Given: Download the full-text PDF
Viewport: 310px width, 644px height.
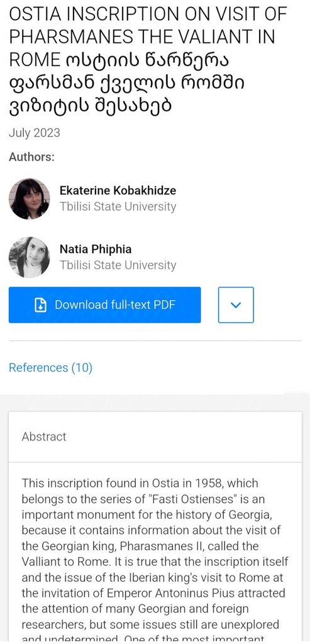Looking at the screenshot, I should coord(105,305).
